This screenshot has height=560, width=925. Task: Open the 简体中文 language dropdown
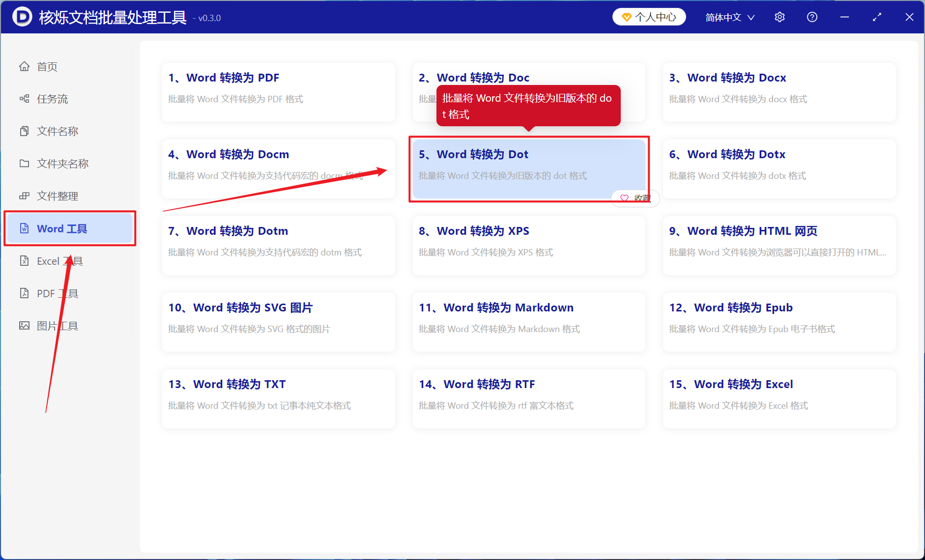point(730,17)
